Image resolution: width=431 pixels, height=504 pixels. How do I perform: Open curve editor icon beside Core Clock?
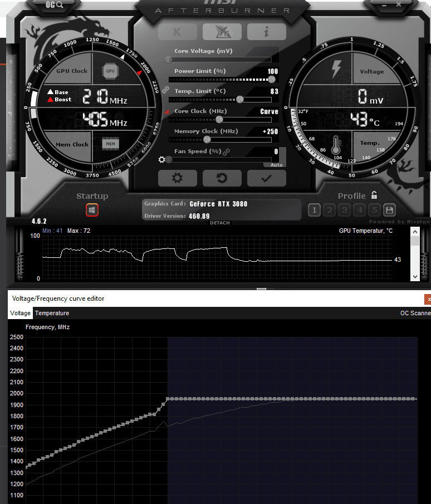tap(166, 111)
